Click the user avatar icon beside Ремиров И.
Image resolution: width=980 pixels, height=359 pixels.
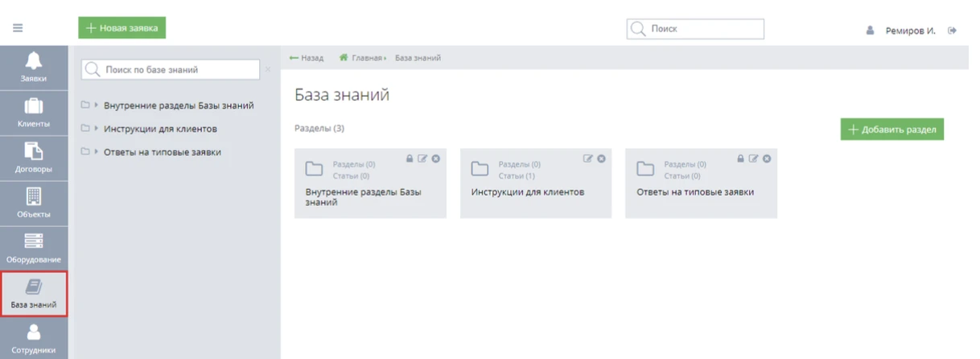click(870, 31)
